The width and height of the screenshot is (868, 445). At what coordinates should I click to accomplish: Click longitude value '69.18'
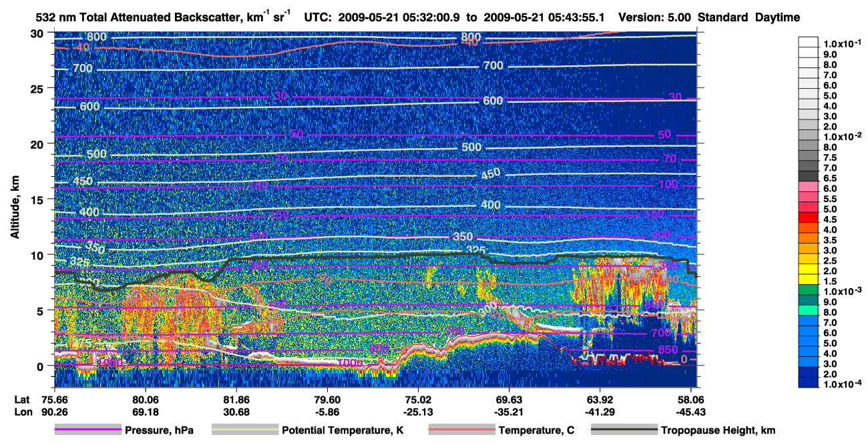(145, 411)
